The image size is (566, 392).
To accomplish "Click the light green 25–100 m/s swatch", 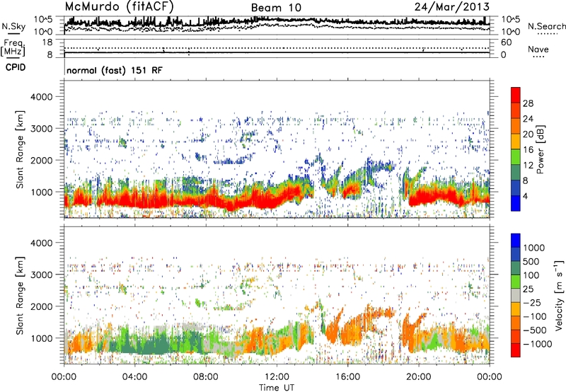I will [516, 282].
